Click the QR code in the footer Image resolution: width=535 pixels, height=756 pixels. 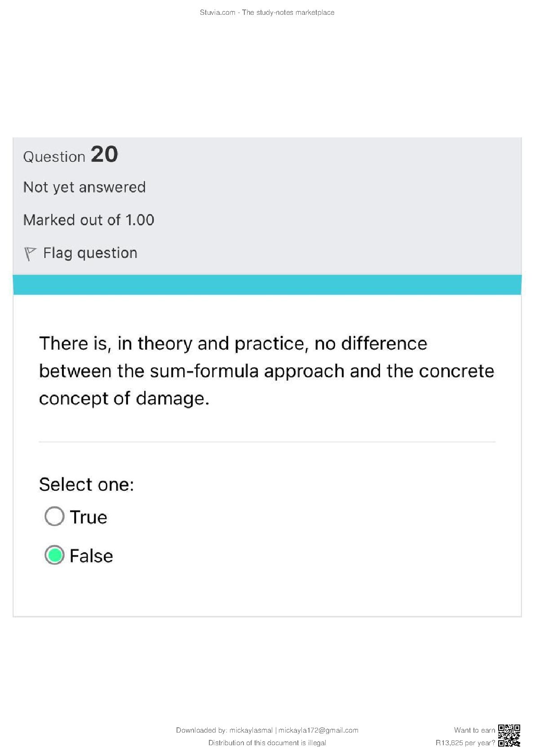pyautogui.click(x=509, y=736)
